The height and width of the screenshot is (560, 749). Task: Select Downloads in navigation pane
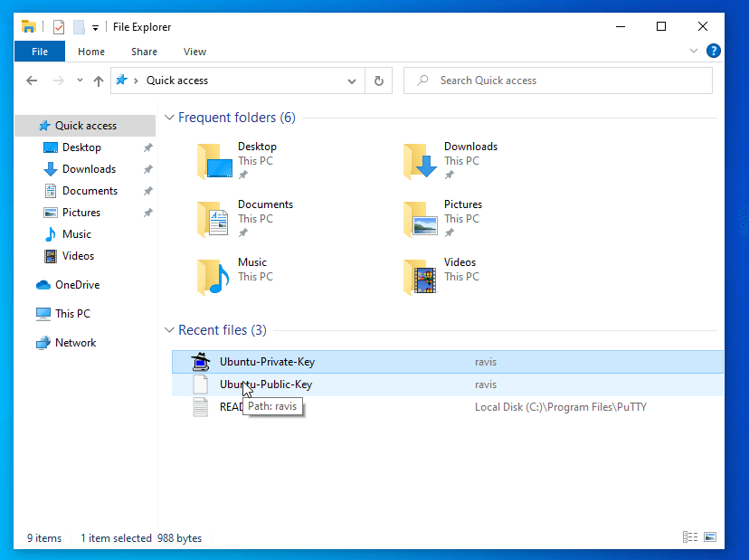point(89,169)
